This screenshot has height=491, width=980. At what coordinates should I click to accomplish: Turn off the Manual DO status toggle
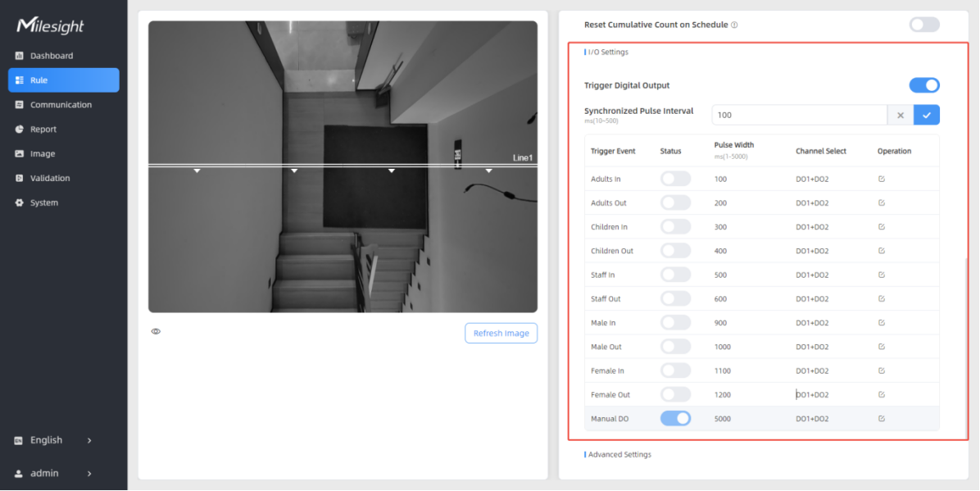click(675, 419)
